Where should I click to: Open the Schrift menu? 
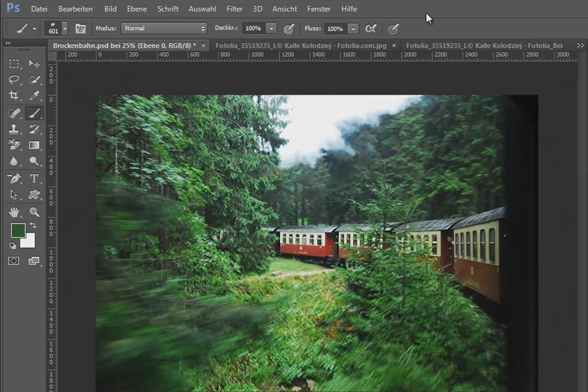pyautogui.click(x=168, y=9)
